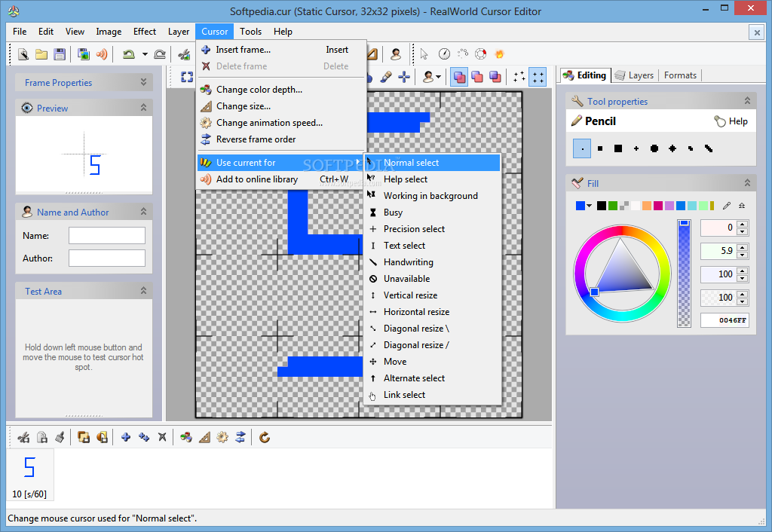Open the Effect menu
This screenshot has height=532, width=772.
[x=144, y=32]
